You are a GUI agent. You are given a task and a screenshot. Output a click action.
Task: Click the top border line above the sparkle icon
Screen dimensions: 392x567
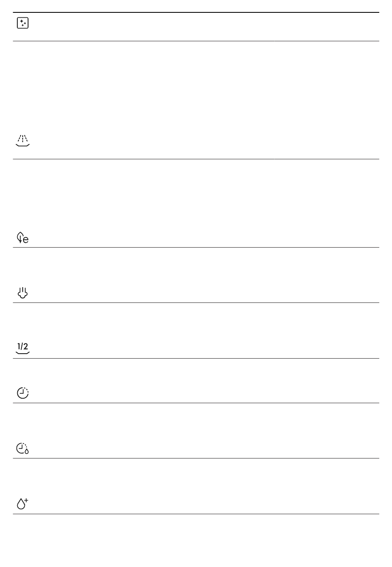[196, 12]
